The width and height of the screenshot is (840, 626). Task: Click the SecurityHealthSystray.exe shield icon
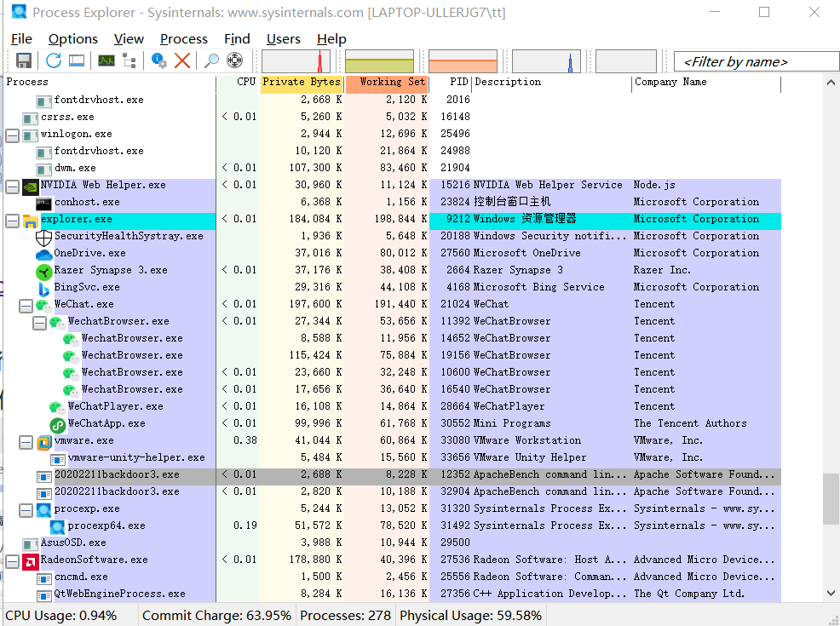tap(43, 238)
